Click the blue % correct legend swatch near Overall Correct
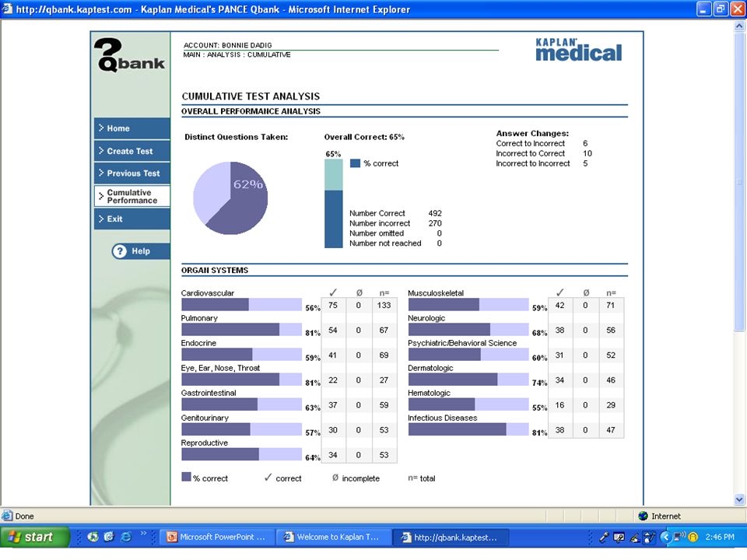The height and width of the screenshot is (560, 747). 355,163
